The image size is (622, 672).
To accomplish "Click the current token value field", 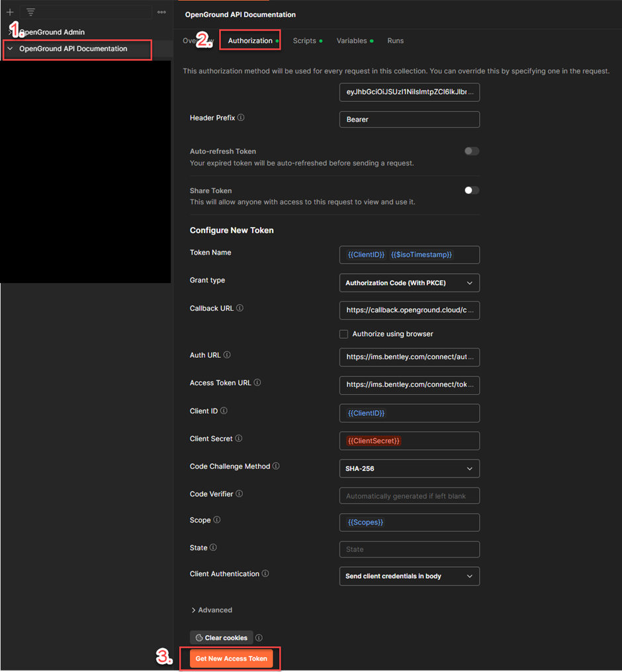I will click(410, 92).
